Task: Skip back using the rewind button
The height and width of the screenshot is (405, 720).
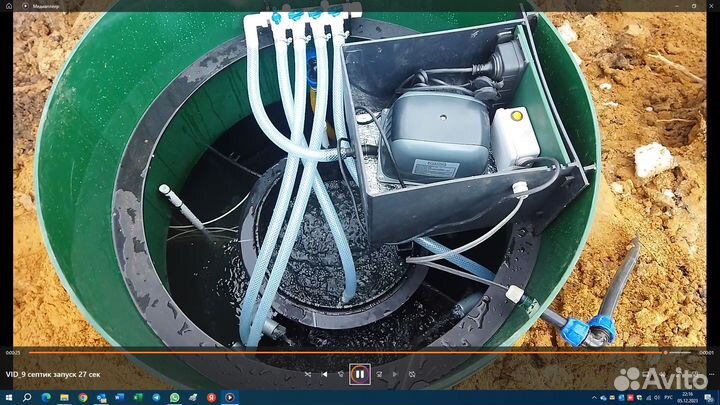Action: tap(342, 375)
